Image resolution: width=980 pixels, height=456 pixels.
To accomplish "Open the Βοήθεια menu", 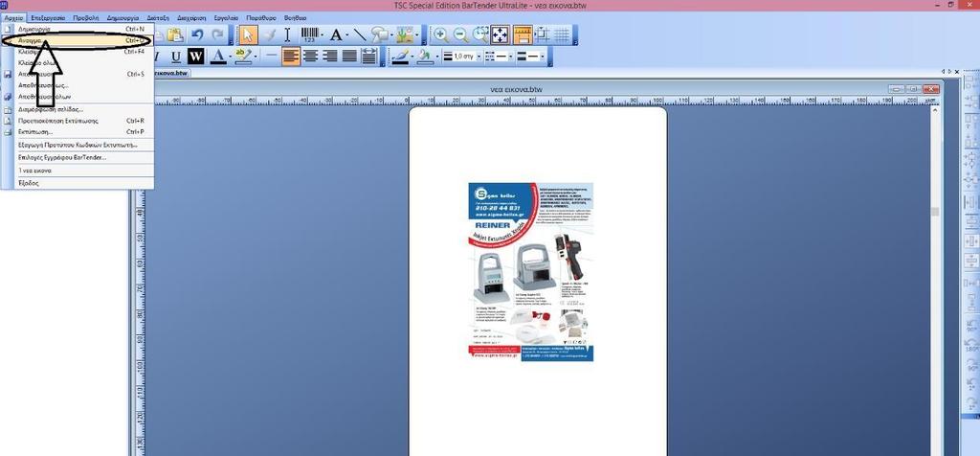I will click(296, 18).
